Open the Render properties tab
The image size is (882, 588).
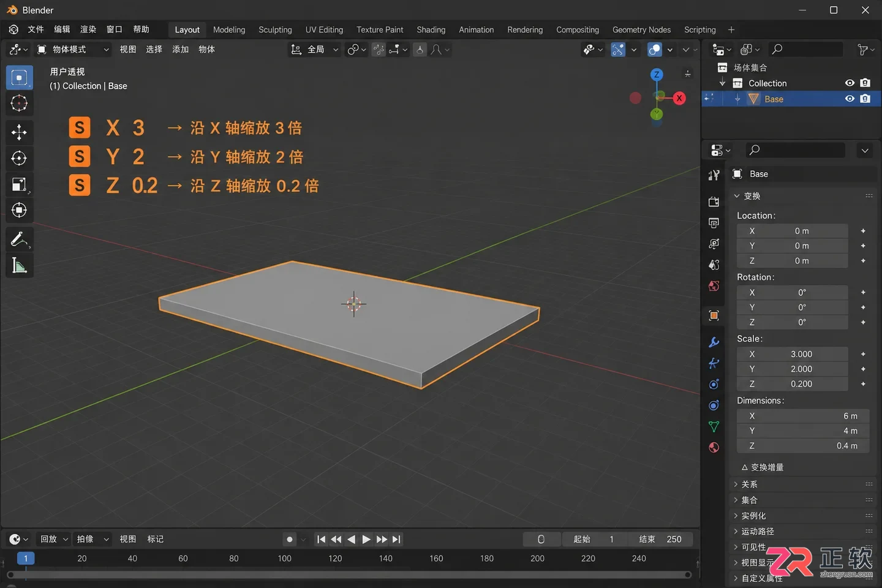714,202
